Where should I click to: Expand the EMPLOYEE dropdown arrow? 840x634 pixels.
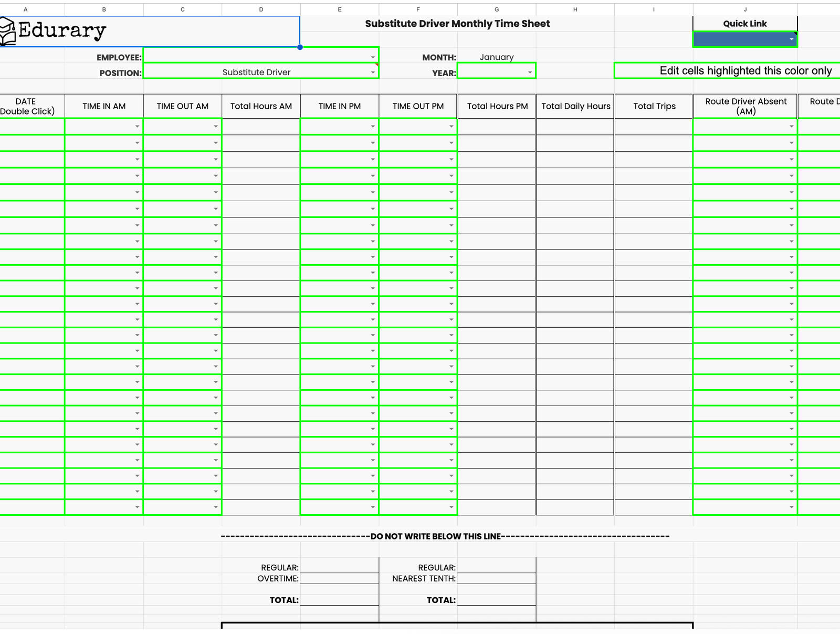373,57
